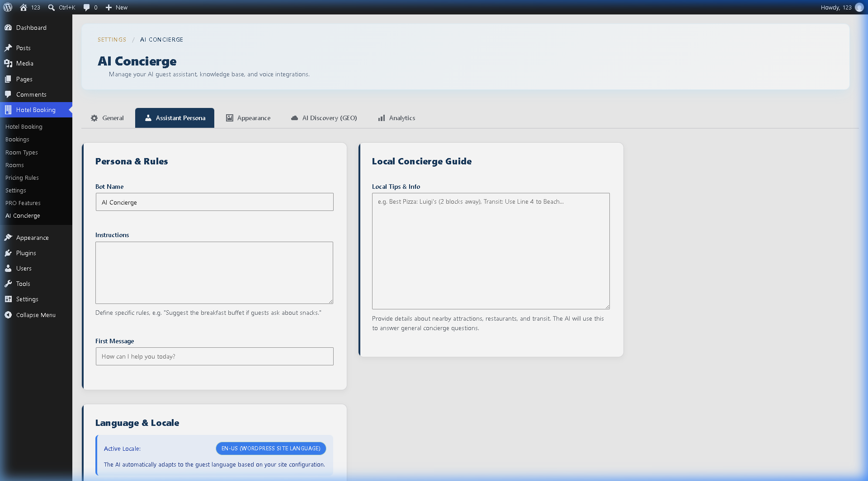The height and width of the screenshot is (481, 868).
Task: Switch to the General tab
Action: click(x=107, y=118)
